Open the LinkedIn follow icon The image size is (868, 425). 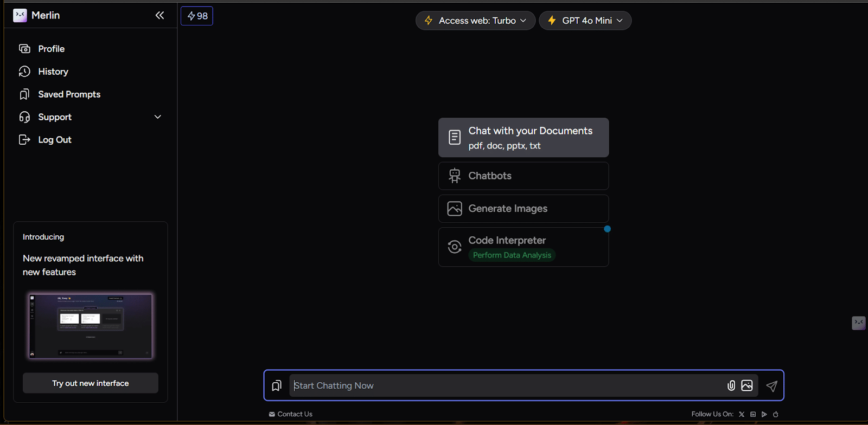tap(753, 414)
